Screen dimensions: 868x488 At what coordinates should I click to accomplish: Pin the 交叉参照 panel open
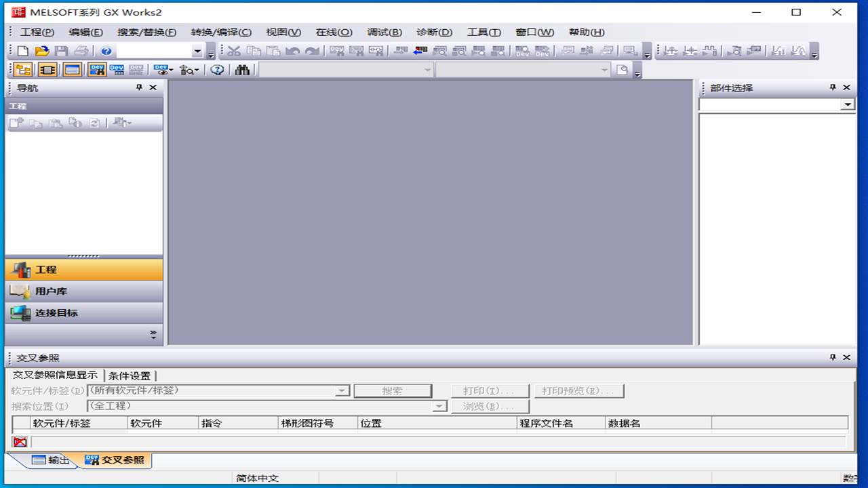[833, 357]
